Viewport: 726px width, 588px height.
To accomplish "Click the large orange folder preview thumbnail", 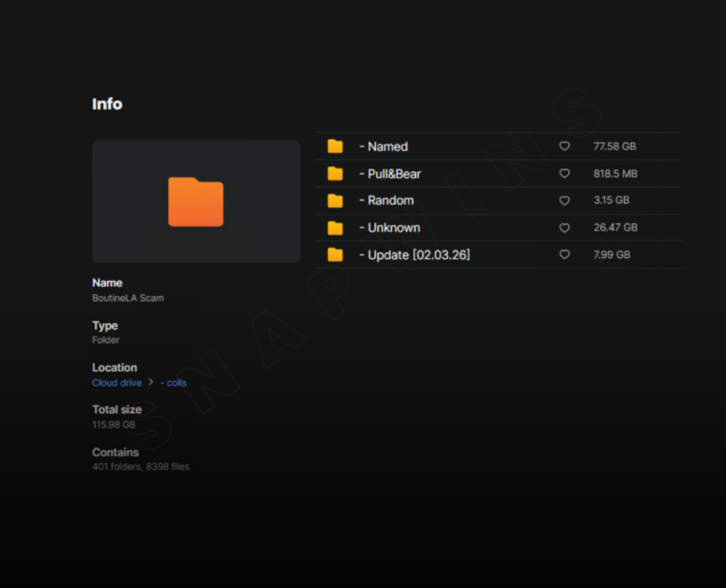I will point(196,201).
